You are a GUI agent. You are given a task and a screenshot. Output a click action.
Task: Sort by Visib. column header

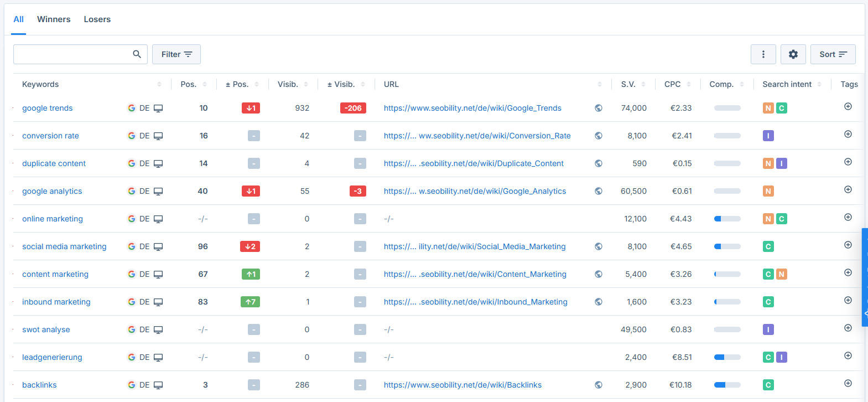(306, 84)
